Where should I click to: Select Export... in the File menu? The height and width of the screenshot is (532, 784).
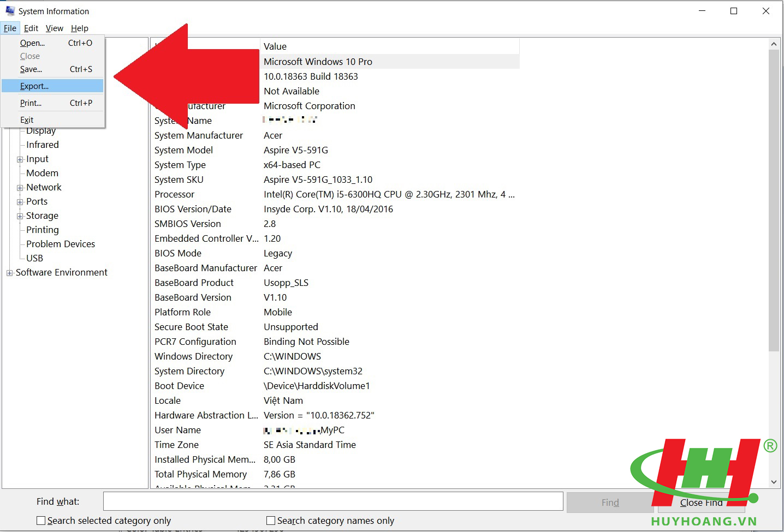(52, 86)
